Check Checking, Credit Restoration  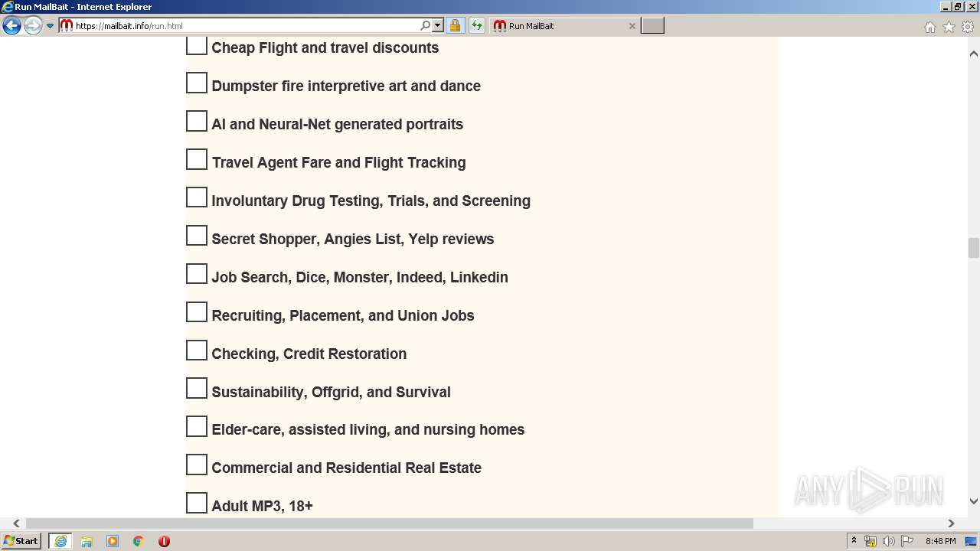pyautogui.click(x=197, y=350)
